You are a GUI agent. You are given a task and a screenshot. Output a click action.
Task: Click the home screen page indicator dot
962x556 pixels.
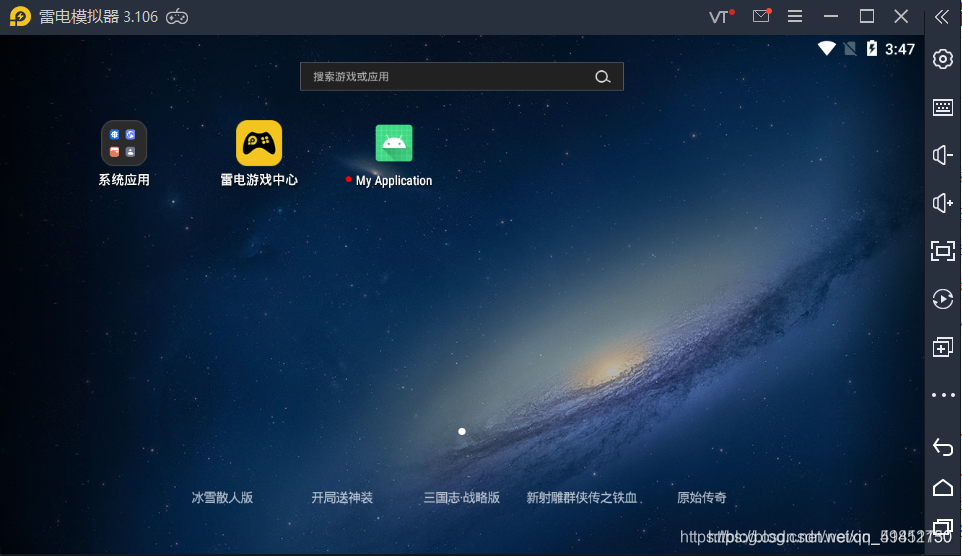pyautogui.click(x=462, y=431)
